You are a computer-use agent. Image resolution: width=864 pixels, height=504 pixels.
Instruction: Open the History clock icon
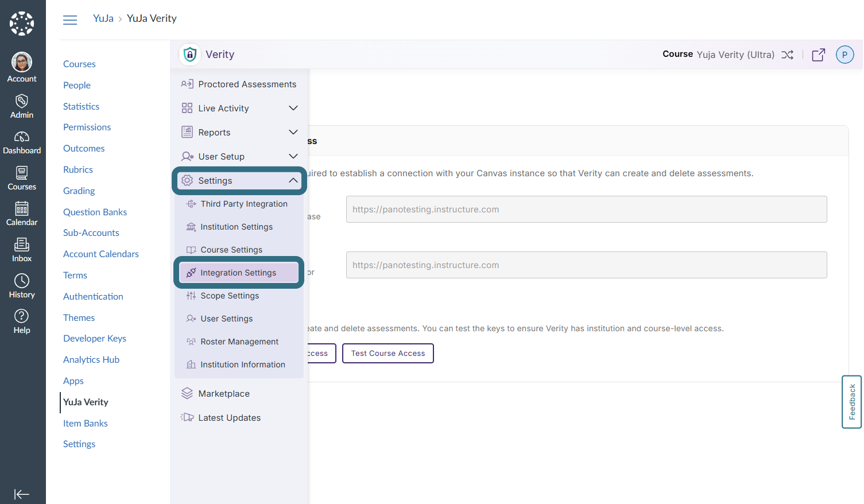(22, 281)
